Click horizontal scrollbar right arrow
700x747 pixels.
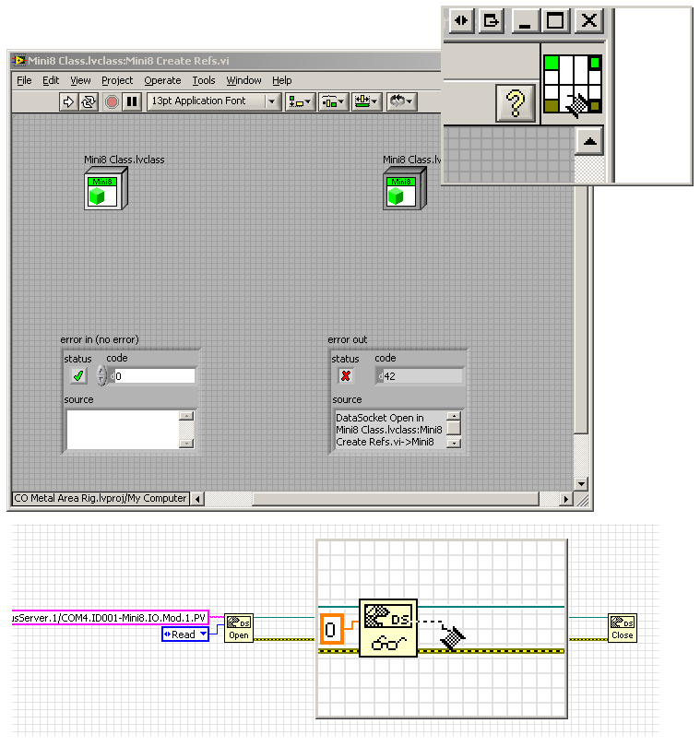565,499
